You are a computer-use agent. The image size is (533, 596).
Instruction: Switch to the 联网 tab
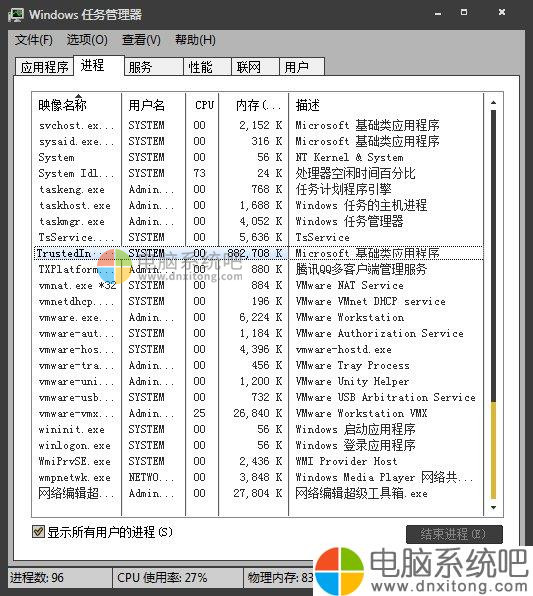tap(255, 67)
